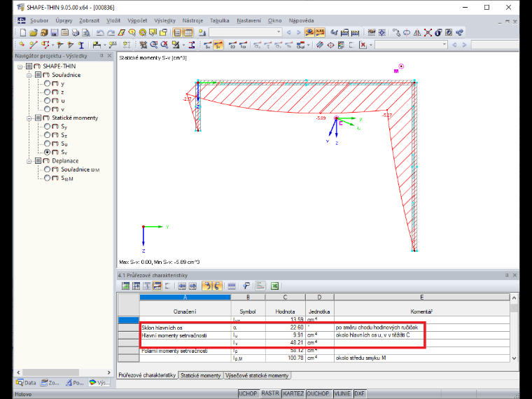Collapse the Deplanace tree node

click(x=29, y=161)
